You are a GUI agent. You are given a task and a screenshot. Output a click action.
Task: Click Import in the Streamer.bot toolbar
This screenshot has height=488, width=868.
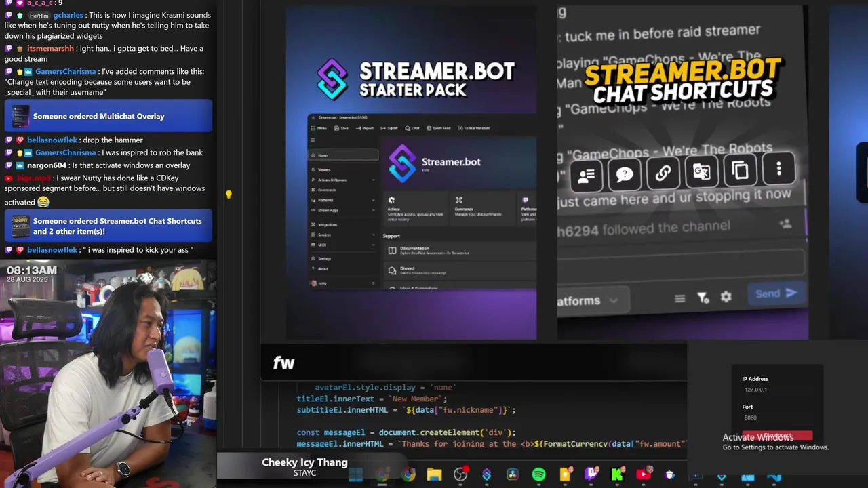pos(365,128)
